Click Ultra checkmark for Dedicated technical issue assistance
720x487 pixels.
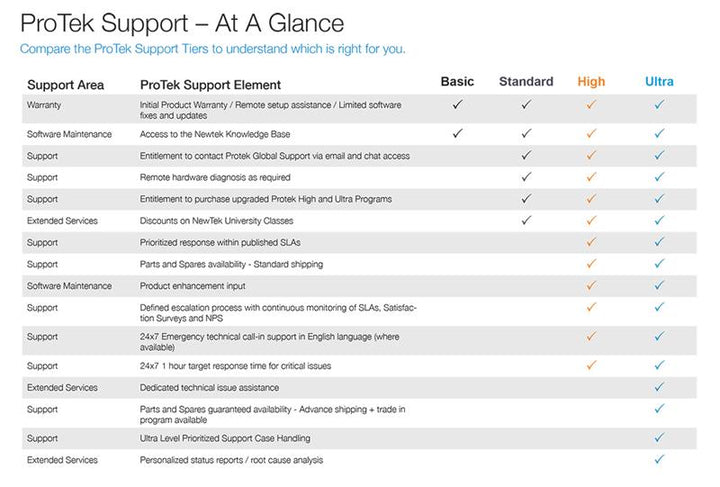click(659, 387)
